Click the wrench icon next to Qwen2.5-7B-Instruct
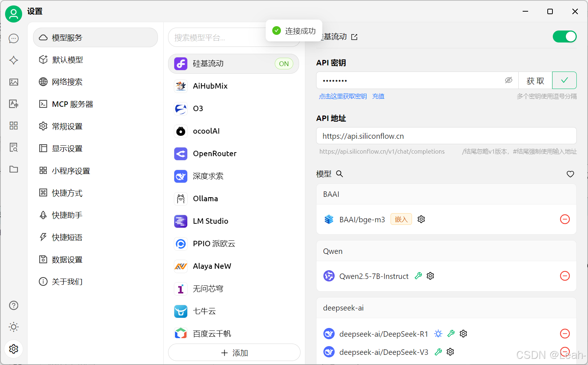 point(418,276)
